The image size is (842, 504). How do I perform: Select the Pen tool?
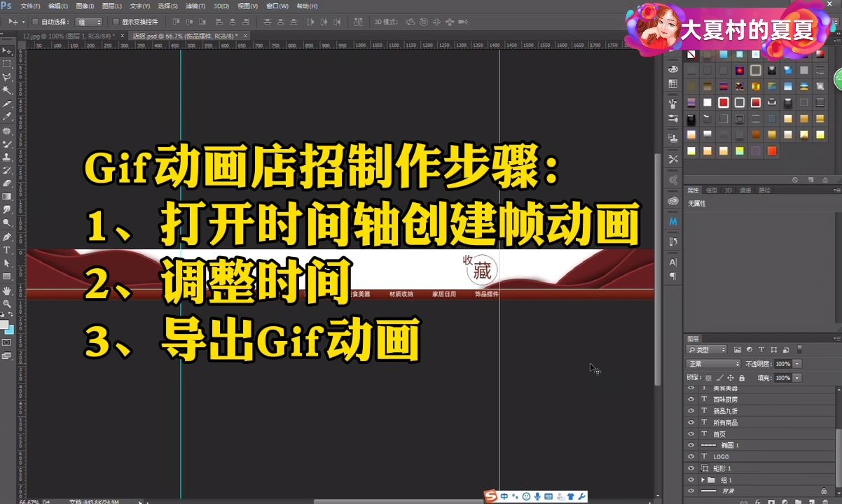click(8, 238)
